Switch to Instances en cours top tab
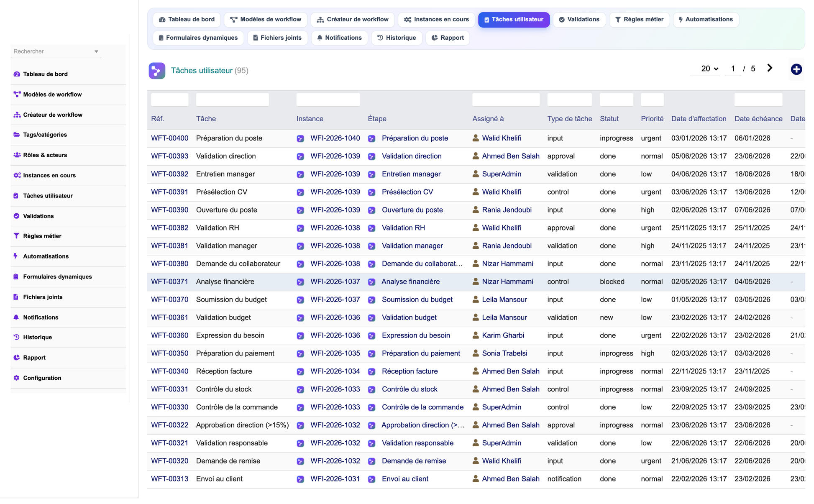Image resolution: width=814 pixels, height=504 pixels. [x=436, y=19]
